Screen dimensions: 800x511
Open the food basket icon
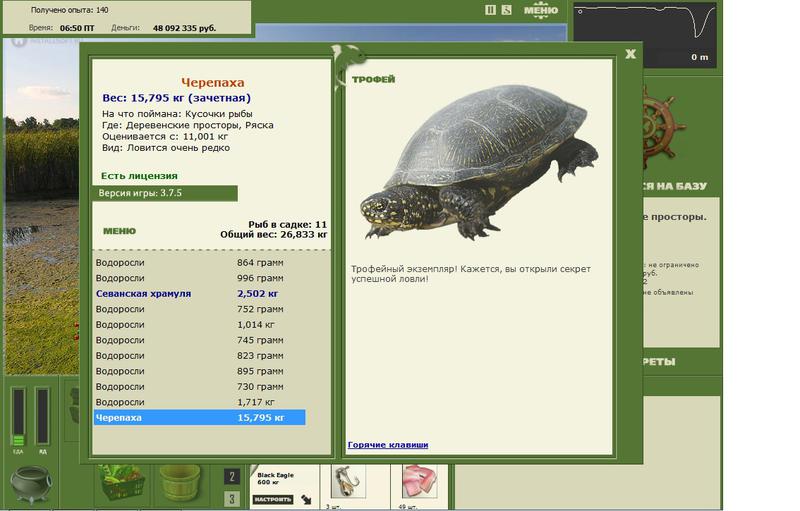pyautogui.click(x=121, y=483)
